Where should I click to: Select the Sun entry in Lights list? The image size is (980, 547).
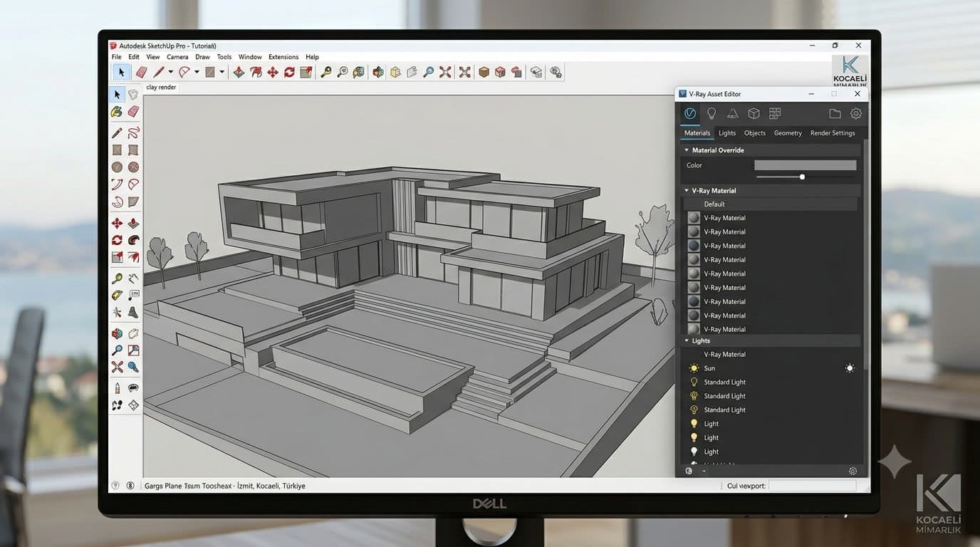click(770, 368)
